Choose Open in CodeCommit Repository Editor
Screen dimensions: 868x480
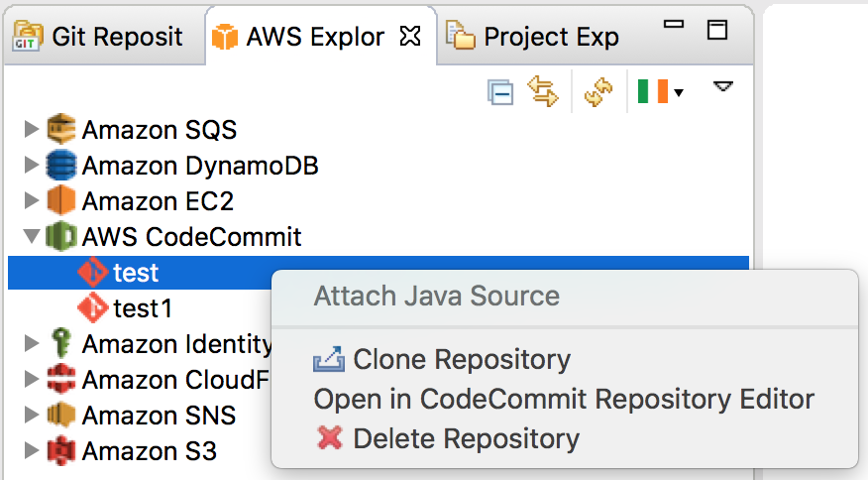563,399
